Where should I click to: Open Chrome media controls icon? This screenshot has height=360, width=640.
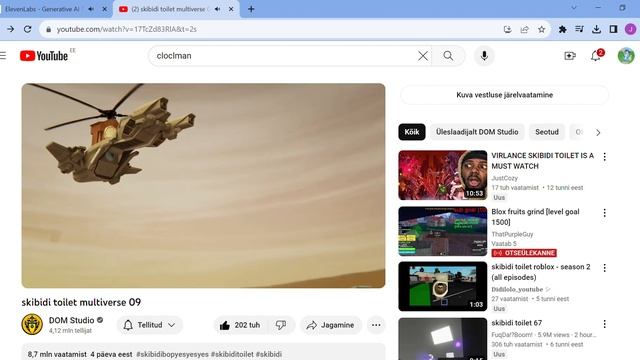point(579,29)
